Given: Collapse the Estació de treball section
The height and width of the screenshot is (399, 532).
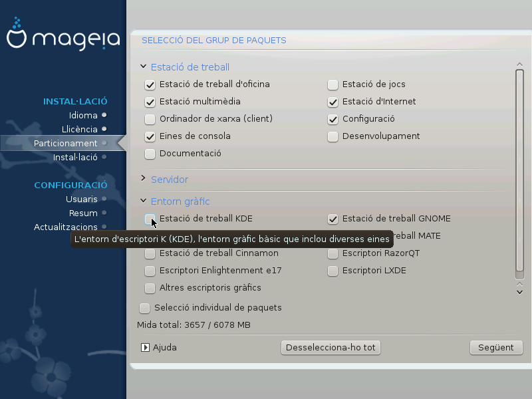Looking at the screenshot, I should coord(143,67).
